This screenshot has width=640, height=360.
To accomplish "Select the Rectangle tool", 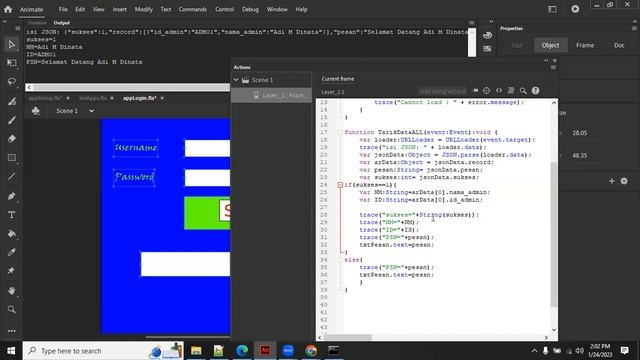I will pyautogui.click(x=11, y=158).
